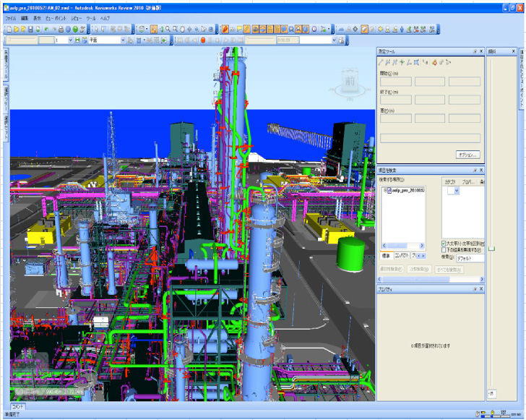
Task: Expand the aoilp_pro tree node
Action: pyautogui.click(x=385, y=190)
